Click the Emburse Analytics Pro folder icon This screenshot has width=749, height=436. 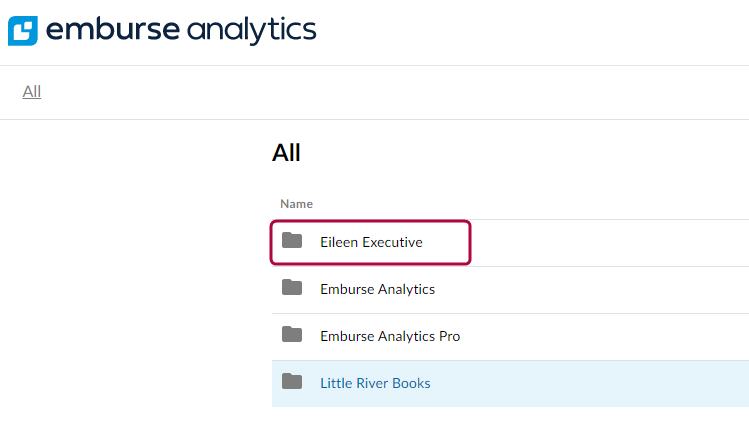click(292, 334)
